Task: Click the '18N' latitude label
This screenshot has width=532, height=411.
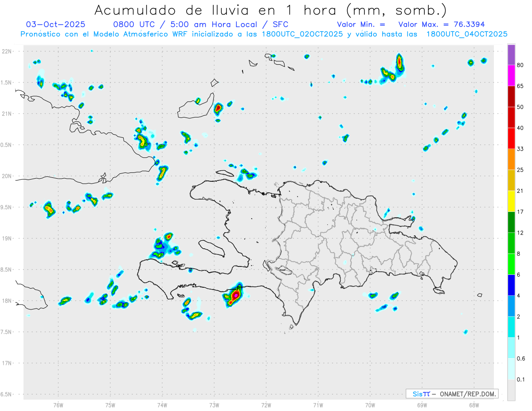Action: pyautogui.click(x=8, y=301)
